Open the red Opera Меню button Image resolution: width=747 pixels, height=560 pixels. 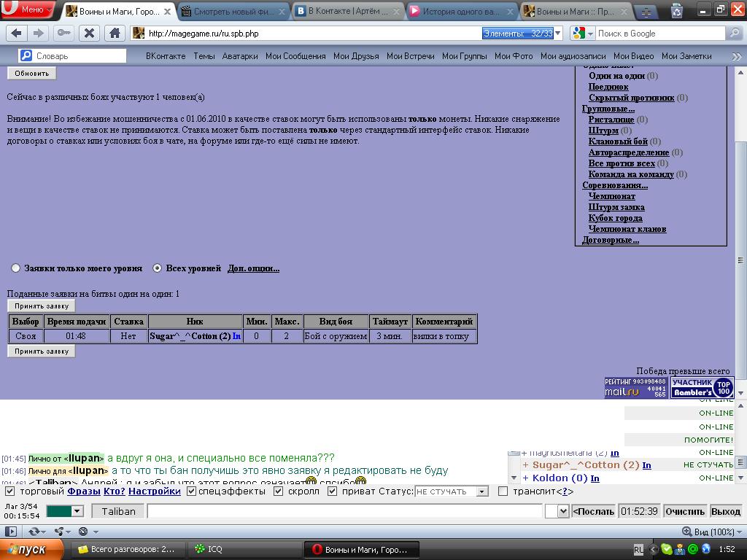tap(27, 9)
